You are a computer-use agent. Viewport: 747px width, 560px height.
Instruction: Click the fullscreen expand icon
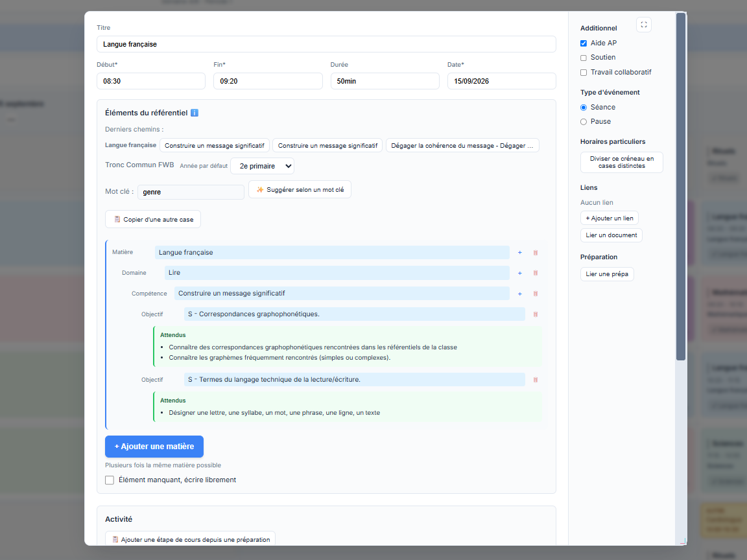pos(644,25)
